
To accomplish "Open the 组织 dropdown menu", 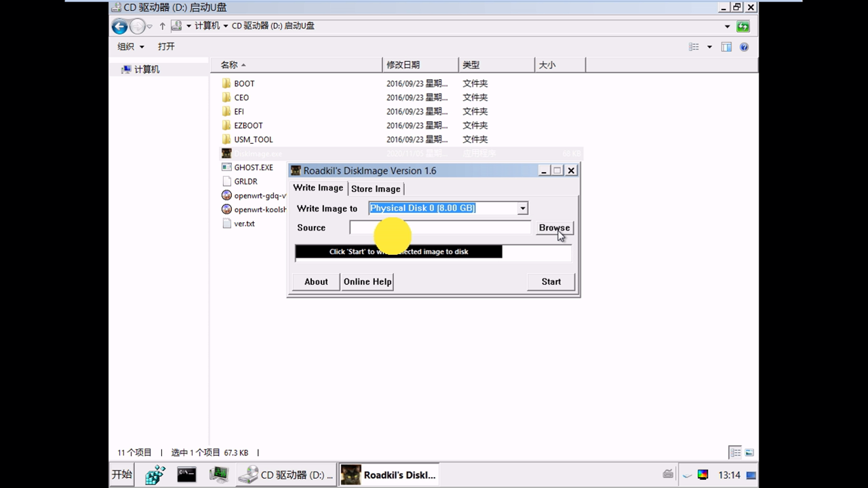I will click(131, 47).
